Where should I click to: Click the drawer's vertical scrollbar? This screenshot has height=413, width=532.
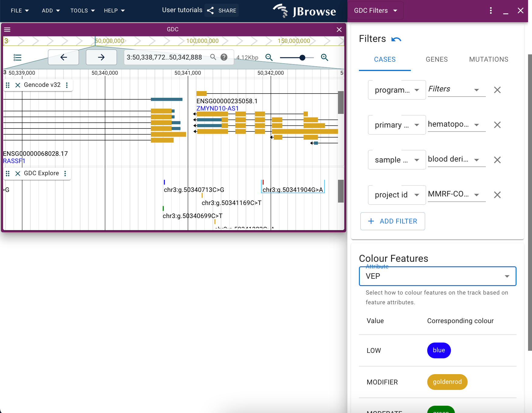tap(530, 203)
